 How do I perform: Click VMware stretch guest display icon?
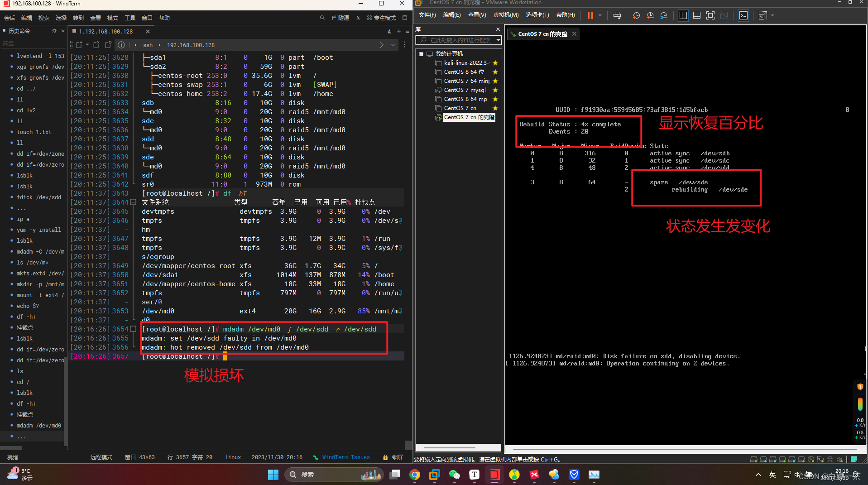(762, 15)
